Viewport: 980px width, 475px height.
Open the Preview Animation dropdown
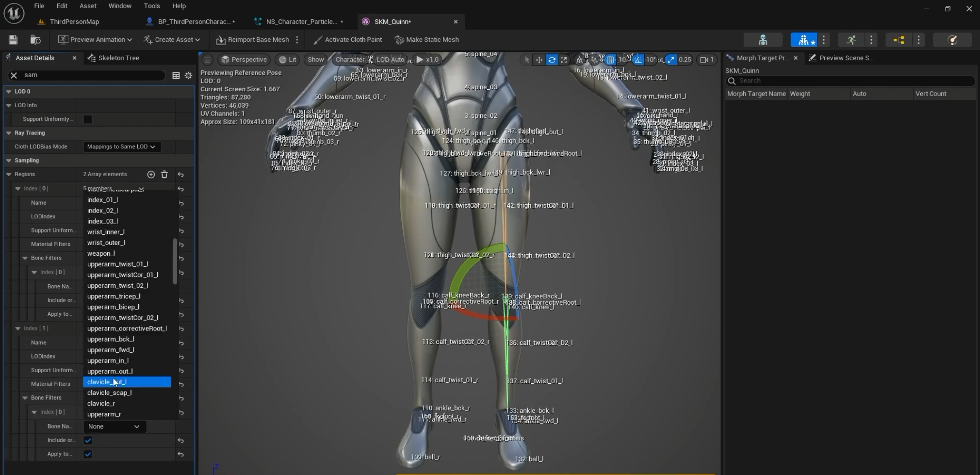pos(95,40)
